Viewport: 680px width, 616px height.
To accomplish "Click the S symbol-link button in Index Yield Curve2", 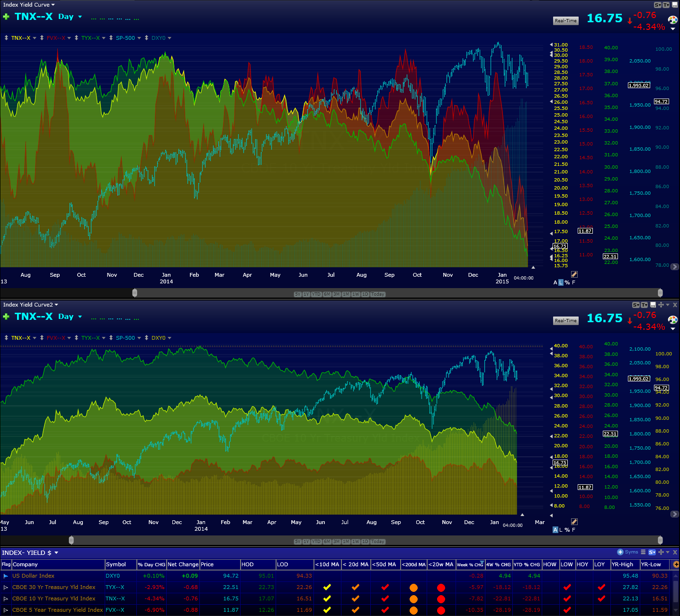I will (x=636, y=305).
